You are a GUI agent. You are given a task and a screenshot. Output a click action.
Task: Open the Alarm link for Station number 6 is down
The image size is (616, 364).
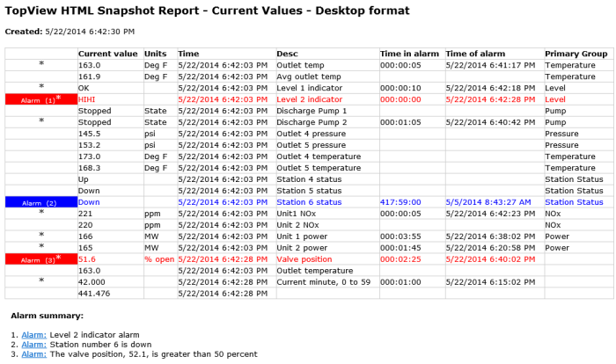[x=33, y=345]
